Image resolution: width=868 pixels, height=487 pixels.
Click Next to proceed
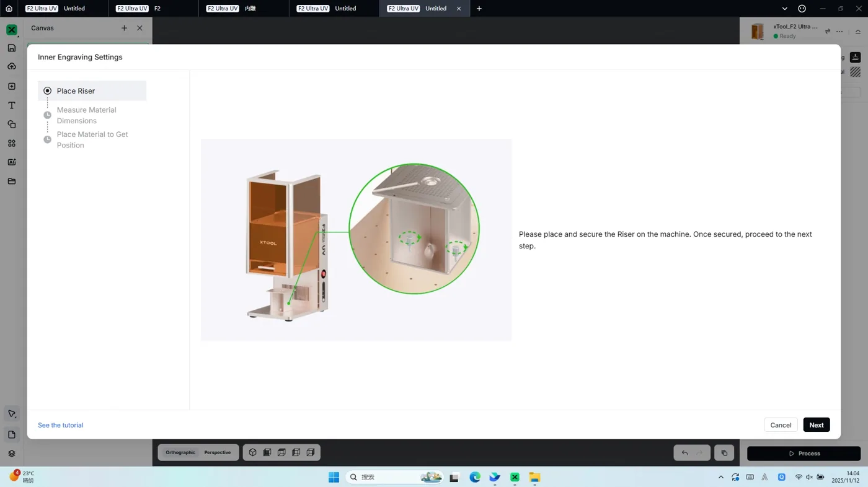coord(817,424)
